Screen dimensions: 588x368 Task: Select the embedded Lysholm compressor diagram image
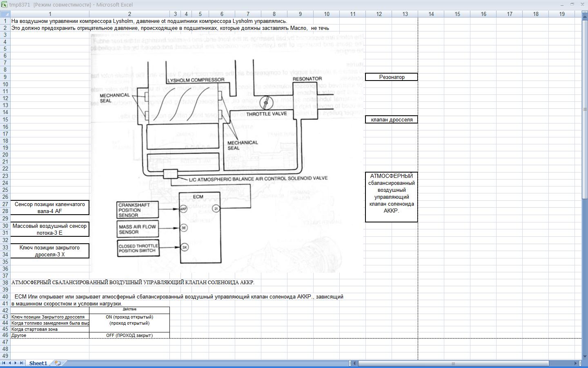click(227, 153)
